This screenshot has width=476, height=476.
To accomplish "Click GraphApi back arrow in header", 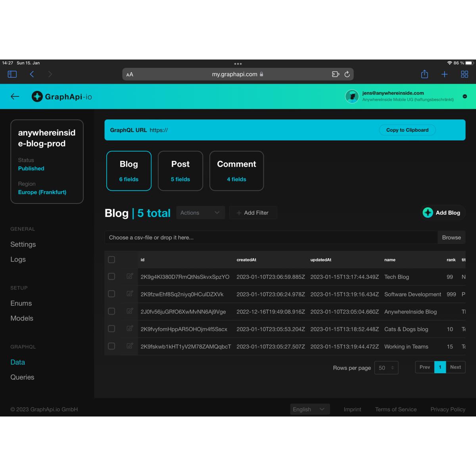I will pyautogui.click(x=15, y=96).
